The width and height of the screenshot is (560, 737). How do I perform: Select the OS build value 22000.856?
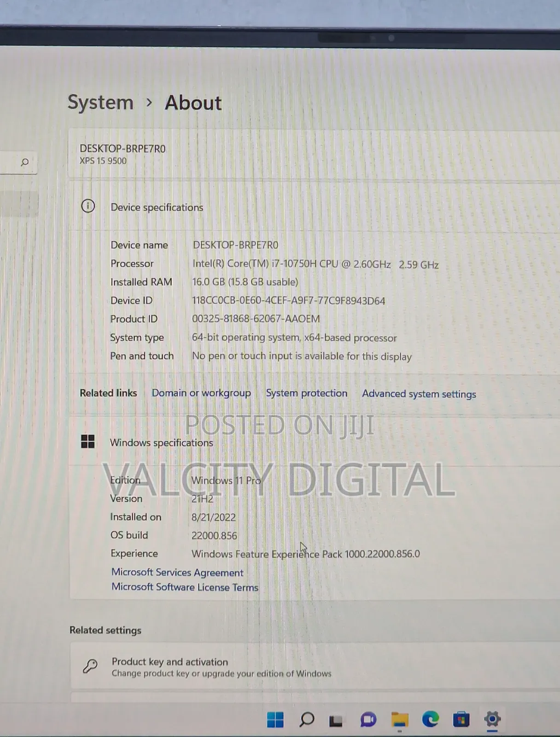(x=214, y=536)
